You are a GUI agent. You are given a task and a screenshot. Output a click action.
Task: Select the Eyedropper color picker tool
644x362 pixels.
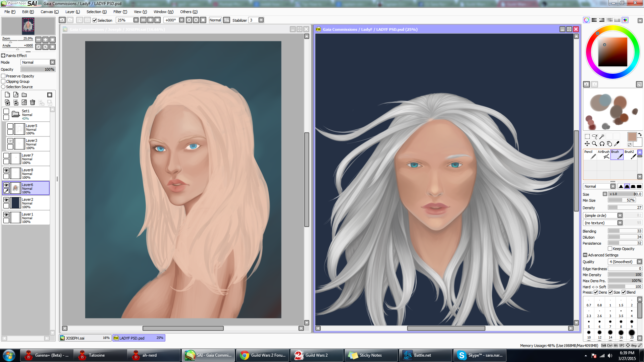click(616, 144)
